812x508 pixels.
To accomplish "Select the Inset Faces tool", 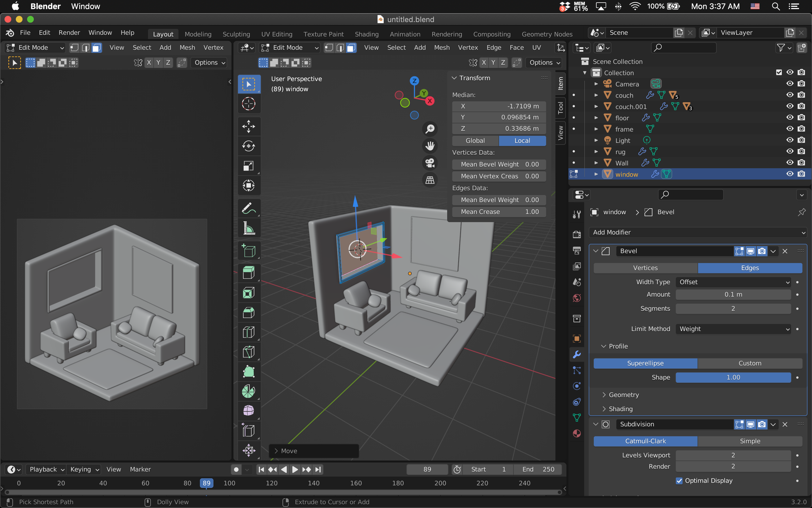I will click(249, 293).
